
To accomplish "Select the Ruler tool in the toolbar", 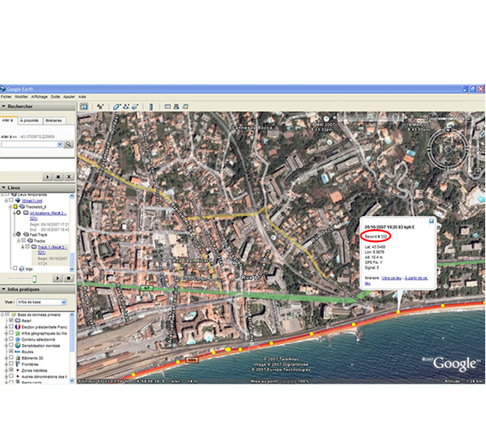I will pos(151,106).
